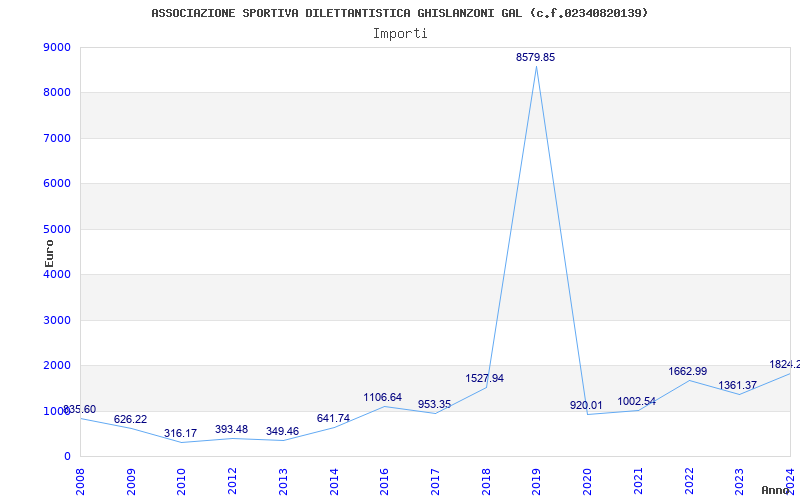Click the 2012 x-axis year label
This screenshot has width=800, height=500.
pos(233,481)
